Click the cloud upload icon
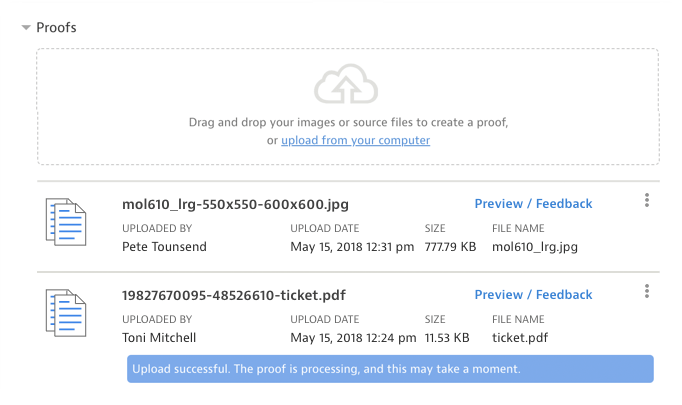Image resolution: width=682 pixels, height=405 pixels. (347, 87)
